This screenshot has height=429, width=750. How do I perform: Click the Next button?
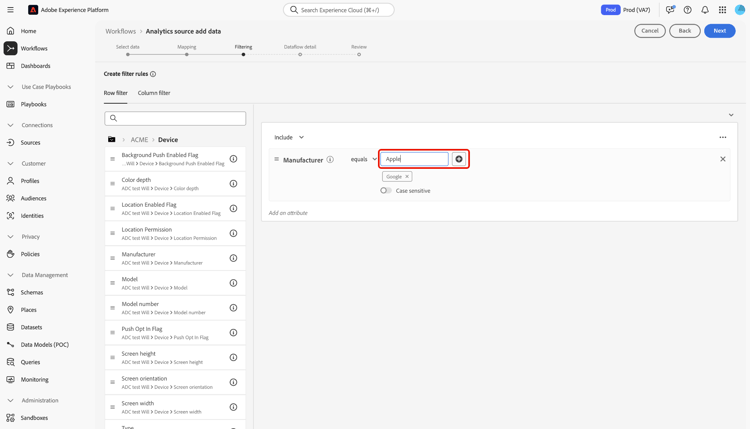(x=719, y=31)
